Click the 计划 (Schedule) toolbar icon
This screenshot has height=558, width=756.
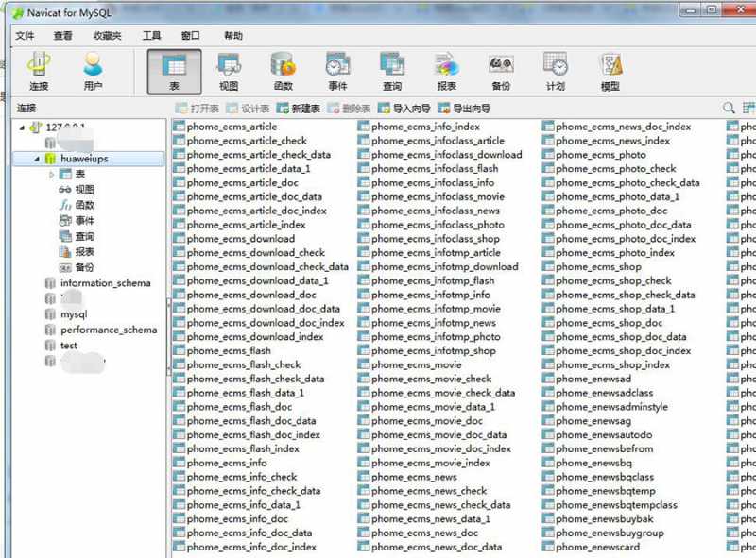[556, 71]
